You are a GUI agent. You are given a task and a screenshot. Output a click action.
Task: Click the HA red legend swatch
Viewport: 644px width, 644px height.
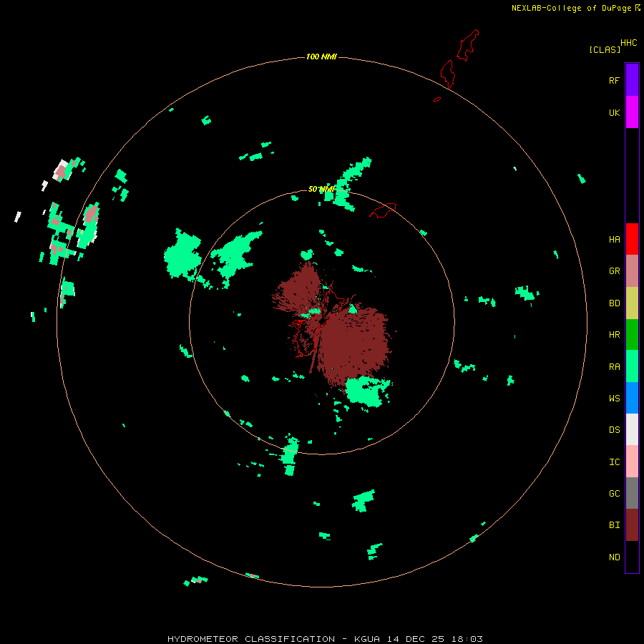tap(632, 239)
